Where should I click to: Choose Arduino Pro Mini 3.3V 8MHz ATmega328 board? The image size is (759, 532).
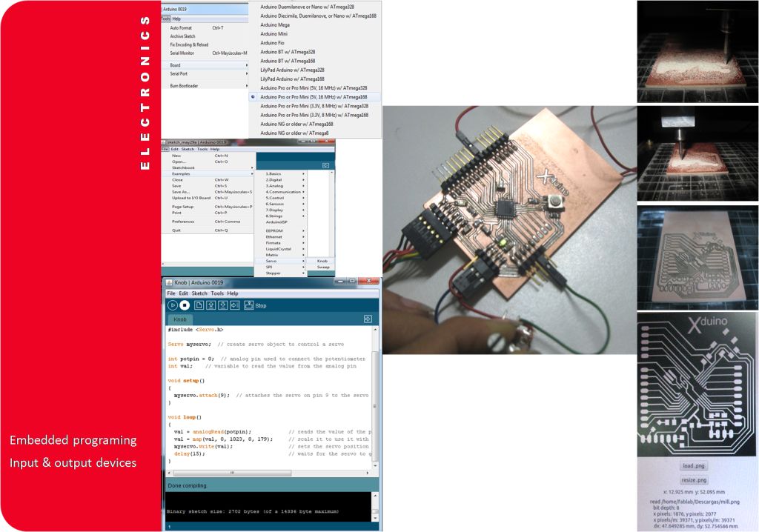tap(314, 106)
